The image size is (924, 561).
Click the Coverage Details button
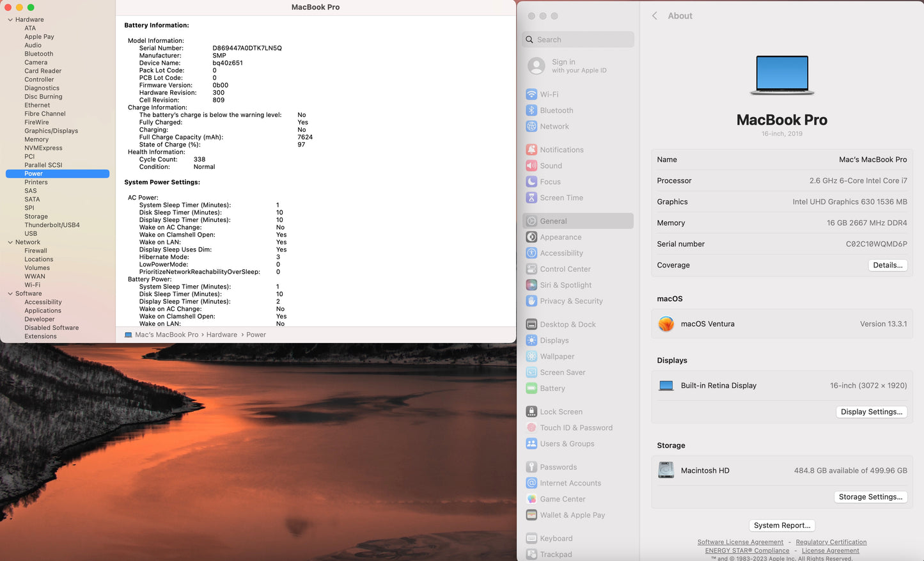(888, 265)
